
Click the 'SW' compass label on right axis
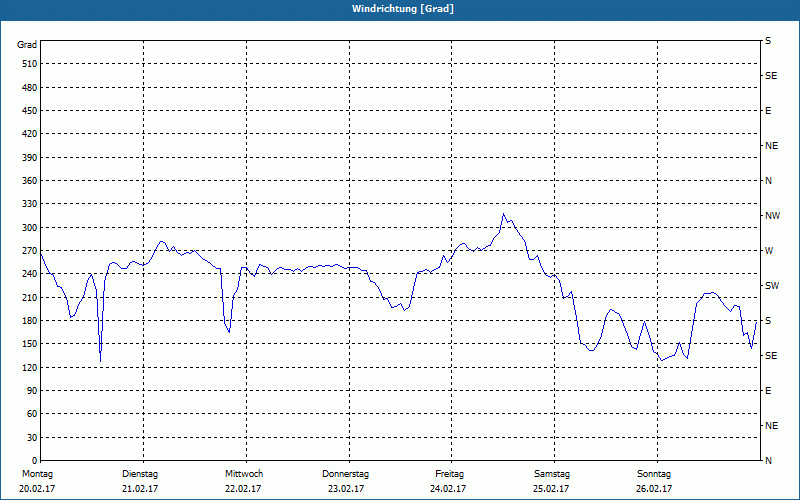(x=772, y=286)
